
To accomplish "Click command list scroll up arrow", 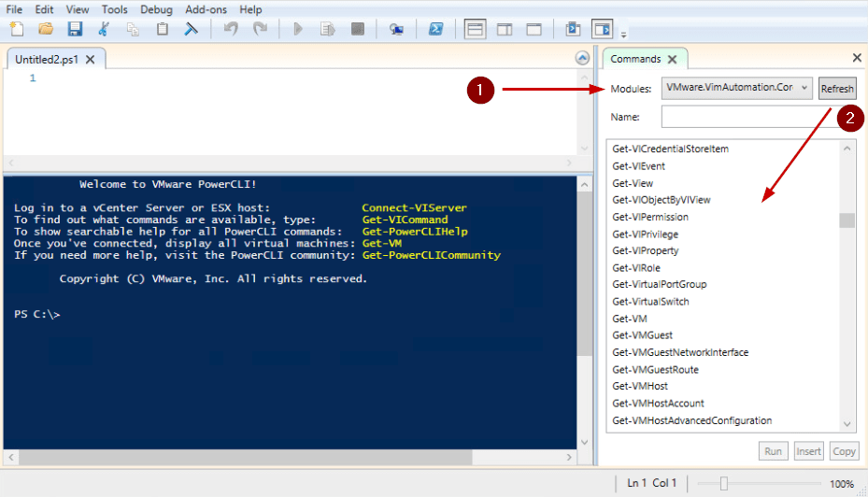I will (847, 149).
